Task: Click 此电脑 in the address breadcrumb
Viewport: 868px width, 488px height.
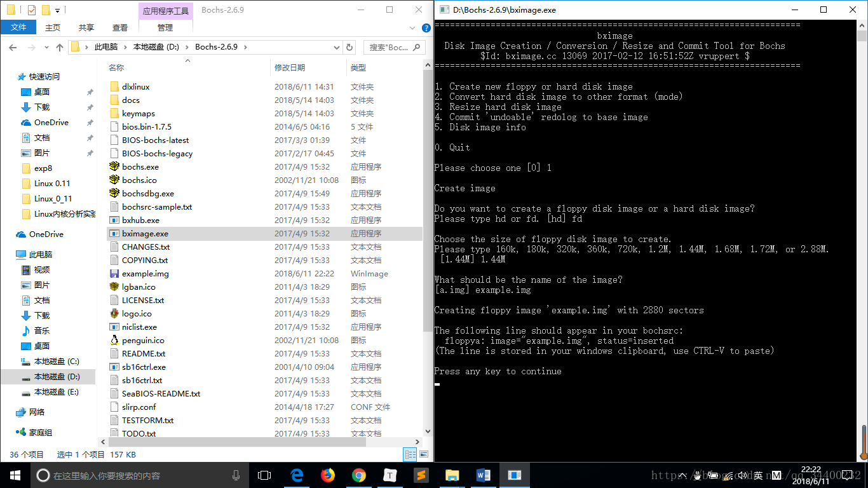Action: point(106,47)
